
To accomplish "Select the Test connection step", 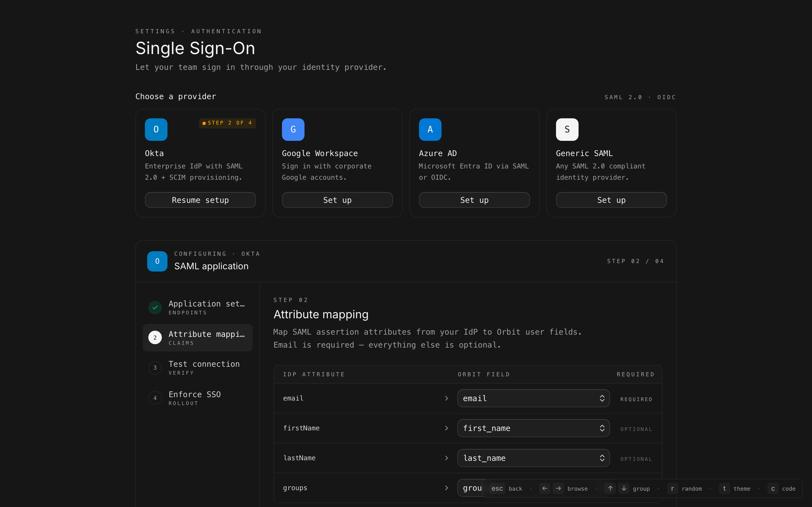I will 198,368.
